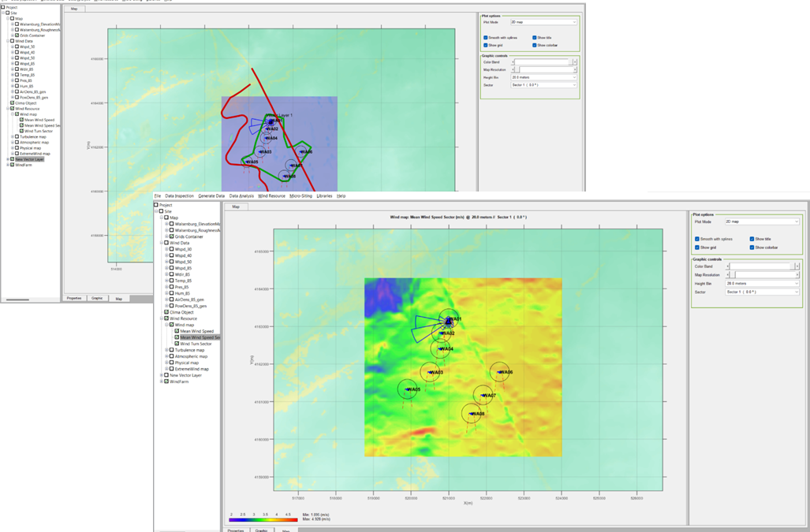810x532 pixels.
Task: Click the WA08 turbine marker in the front map
Action: (472, 413)
